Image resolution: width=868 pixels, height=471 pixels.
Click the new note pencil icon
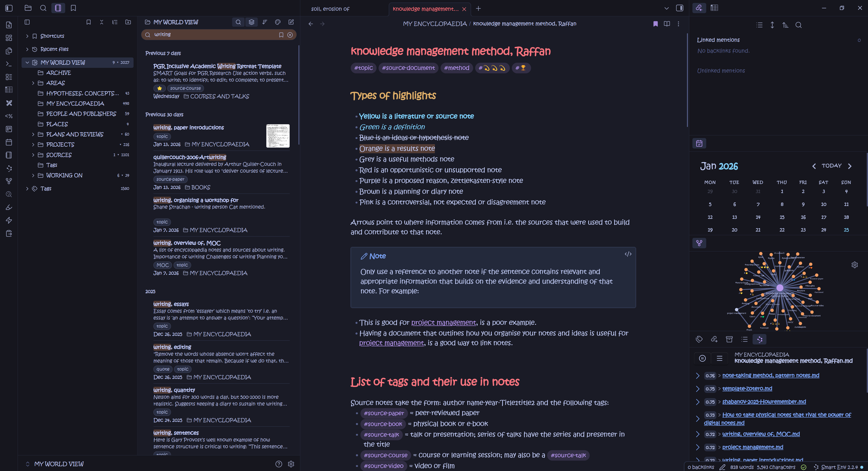291,22
